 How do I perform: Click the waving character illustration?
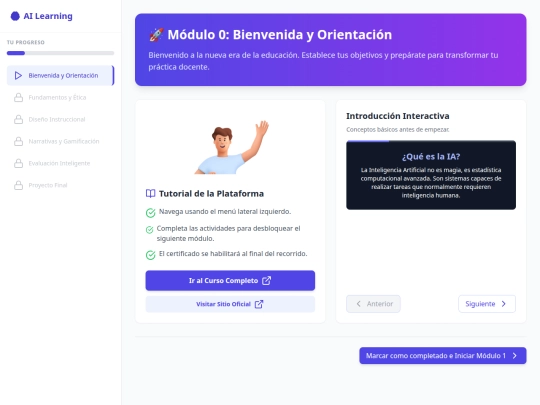tap(231, 147)
